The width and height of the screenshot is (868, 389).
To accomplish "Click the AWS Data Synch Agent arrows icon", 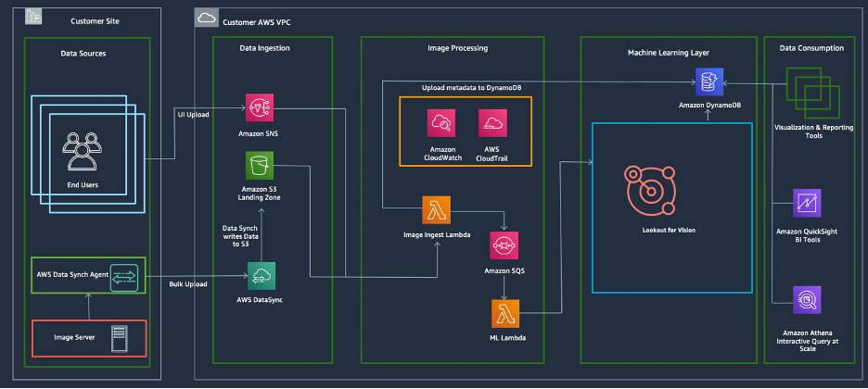I will click(x=124, y=278).
